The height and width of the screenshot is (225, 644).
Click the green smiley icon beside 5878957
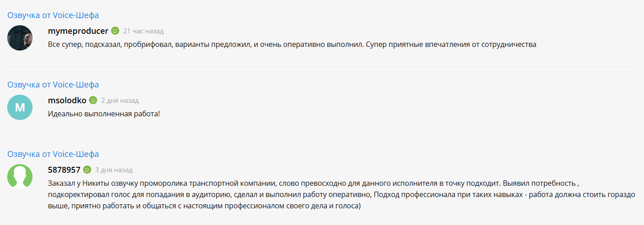click(x=87, y=170)
